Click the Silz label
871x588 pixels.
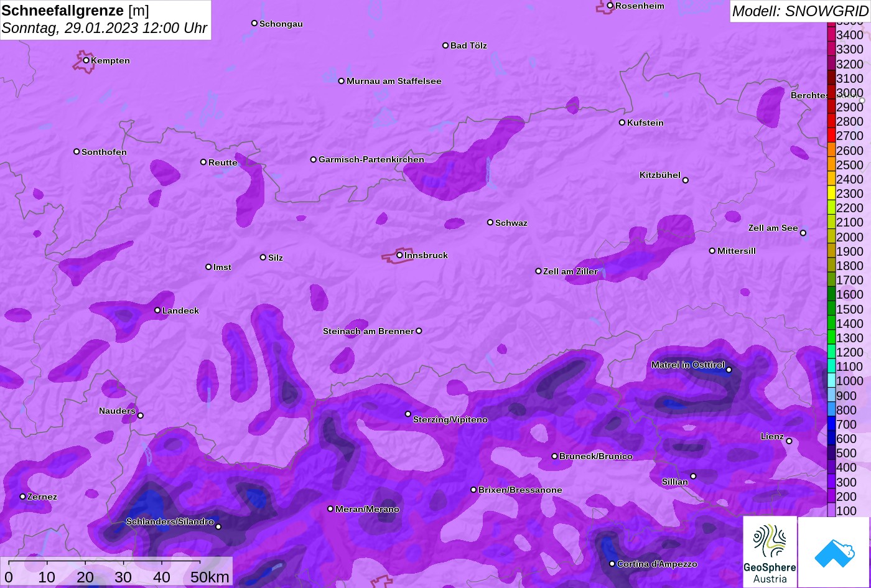(x=276, y=258)
